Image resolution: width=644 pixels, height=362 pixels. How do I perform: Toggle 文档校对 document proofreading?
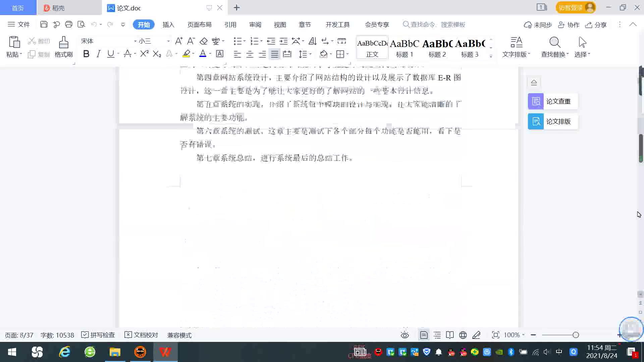point(141,335)
